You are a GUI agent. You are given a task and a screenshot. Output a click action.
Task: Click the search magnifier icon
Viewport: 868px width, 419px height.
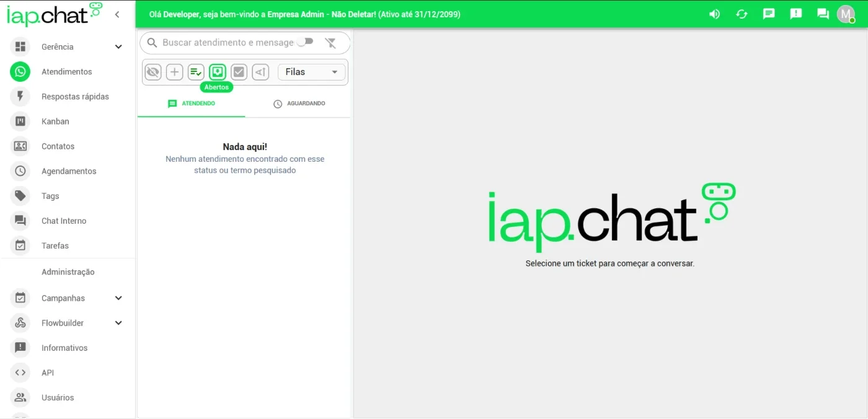[152, 43]
